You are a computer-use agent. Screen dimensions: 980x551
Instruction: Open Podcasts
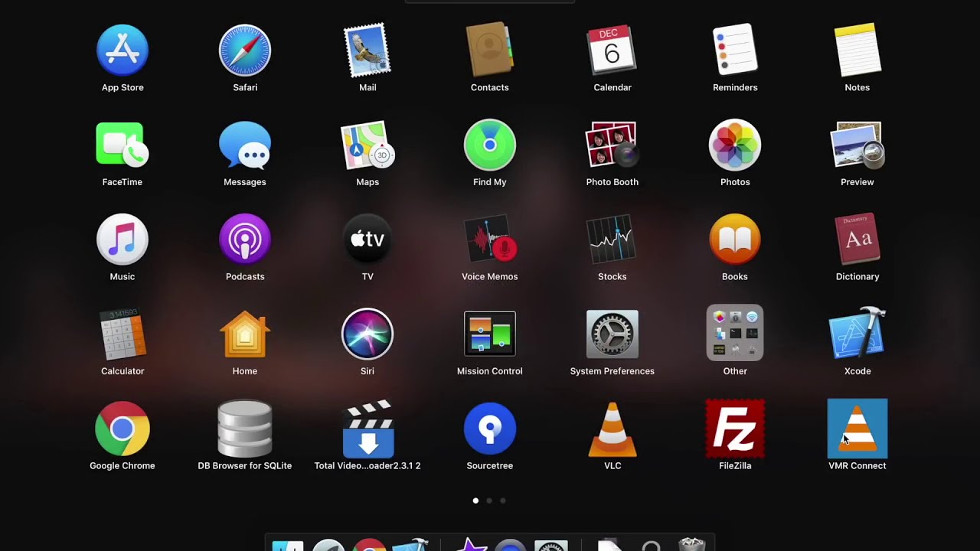pos(245,240)
